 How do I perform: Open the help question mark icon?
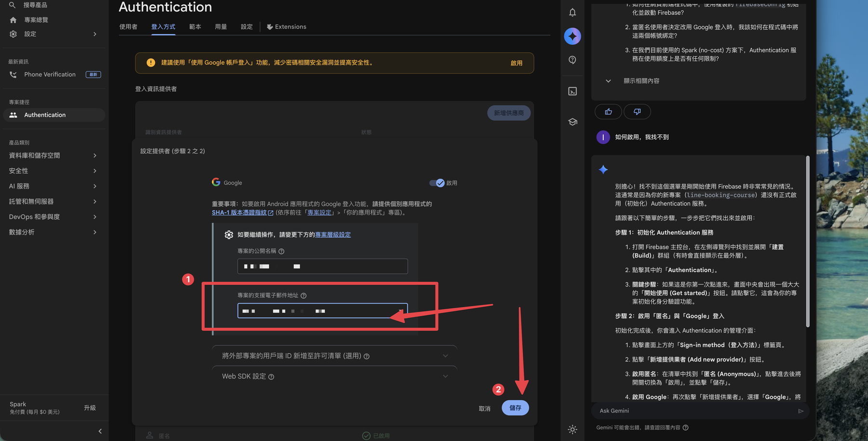572,60
